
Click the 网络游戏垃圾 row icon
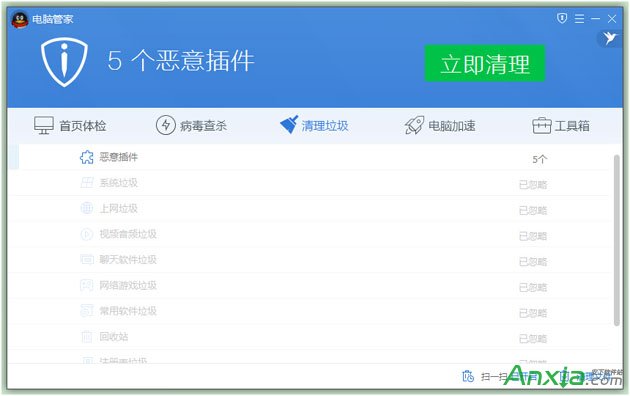(87, 285)
